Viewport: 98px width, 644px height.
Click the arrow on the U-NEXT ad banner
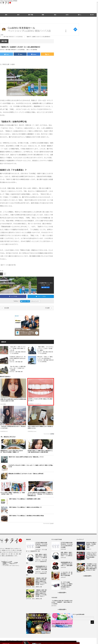(37, 333)
